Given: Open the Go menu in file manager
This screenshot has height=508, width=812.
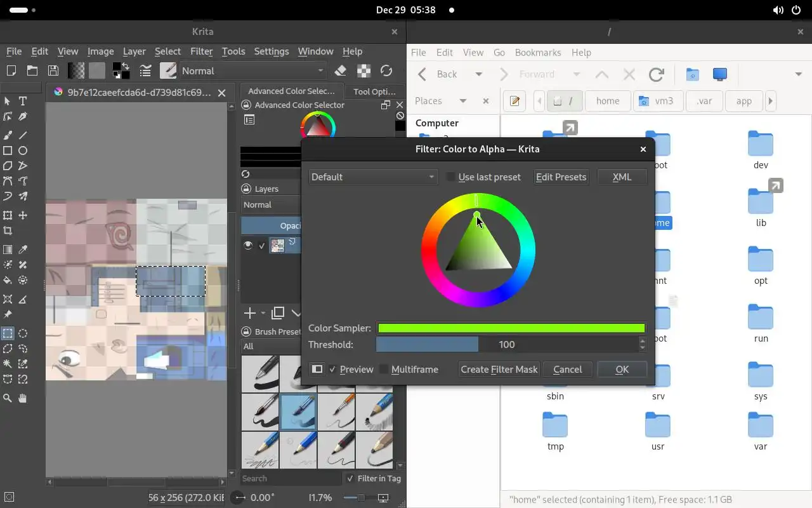Looking at the screenshot, I should (x=499, y=53).
